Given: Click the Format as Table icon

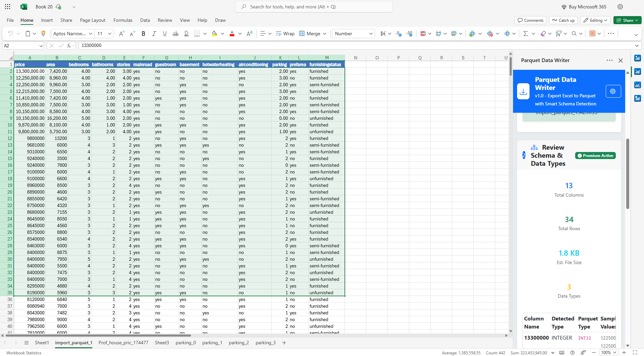Looking at the screenshot, I should [x=454, y=34].
